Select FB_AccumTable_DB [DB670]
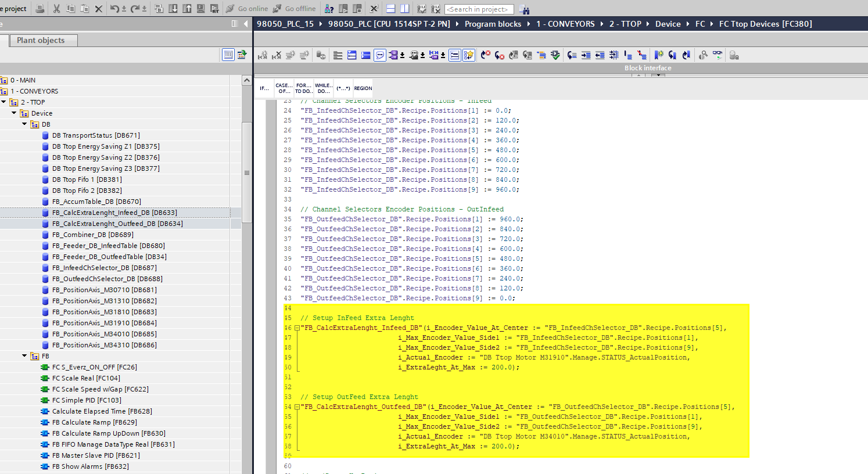 pos(96,202)
